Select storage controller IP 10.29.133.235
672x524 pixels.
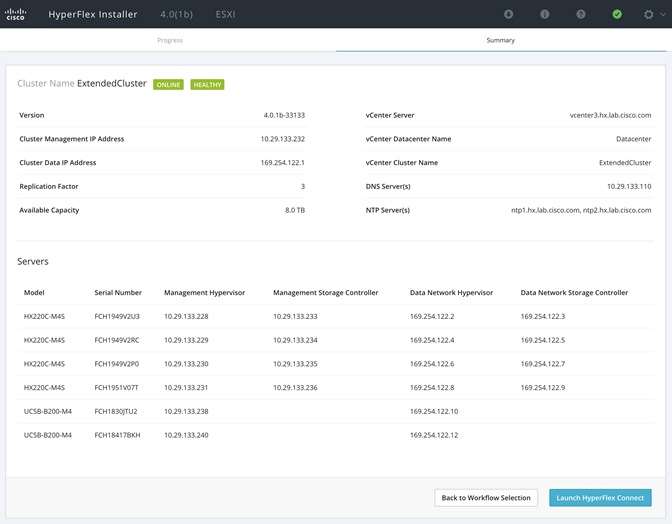coord(295,364)
